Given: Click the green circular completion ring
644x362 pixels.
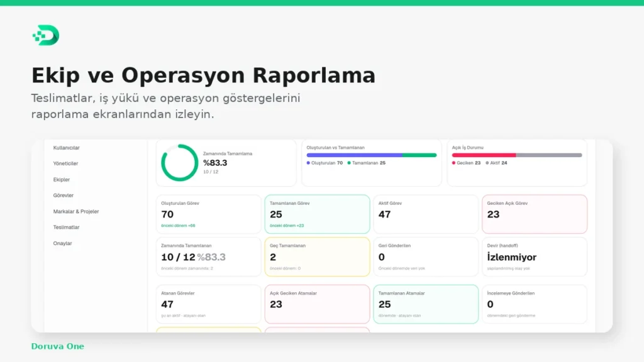Looking at the screenshot, I should click(x=179, y=163).
